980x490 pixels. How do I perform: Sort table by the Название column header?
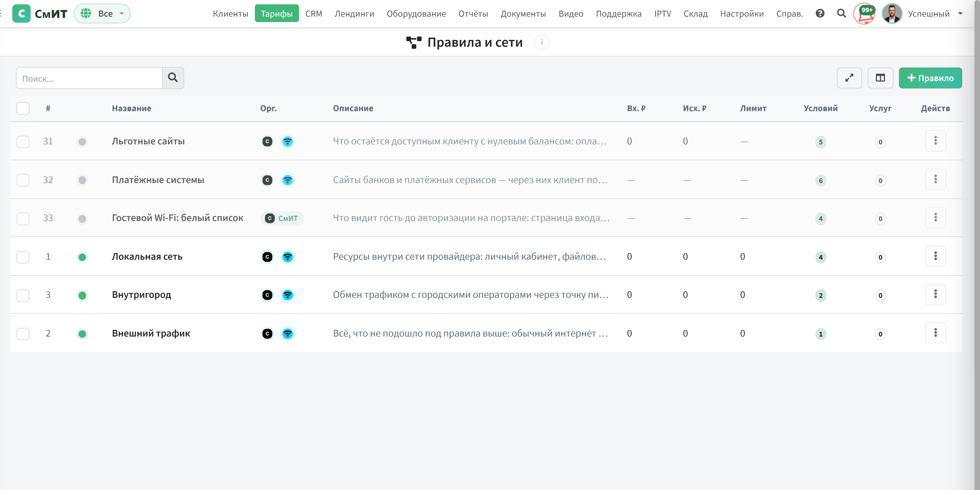(x=132, y=108)
